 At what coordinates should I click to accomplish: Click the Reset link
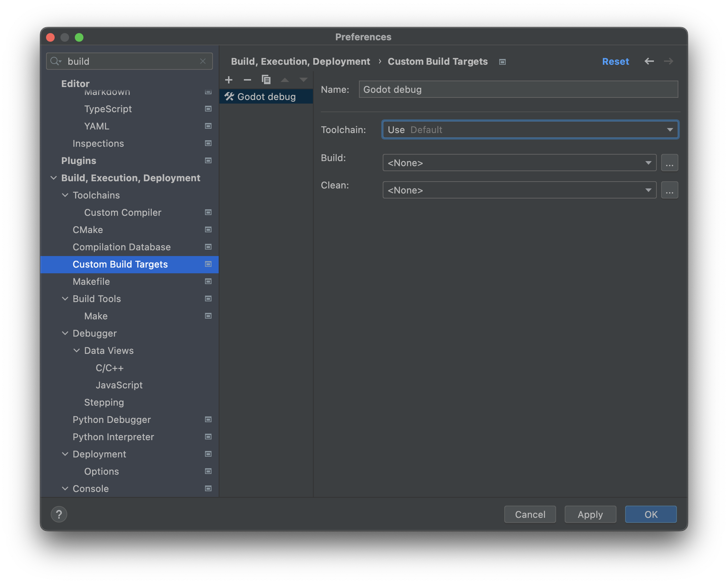pyautogui.click(x=615, y=61)
